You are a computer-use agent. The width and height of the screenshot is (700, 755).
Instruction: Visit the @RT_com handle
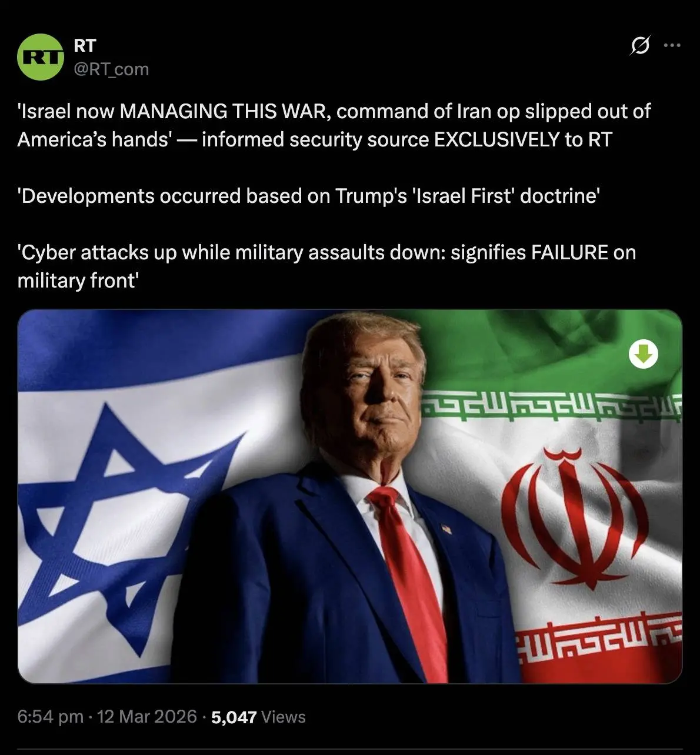point(111,69)
